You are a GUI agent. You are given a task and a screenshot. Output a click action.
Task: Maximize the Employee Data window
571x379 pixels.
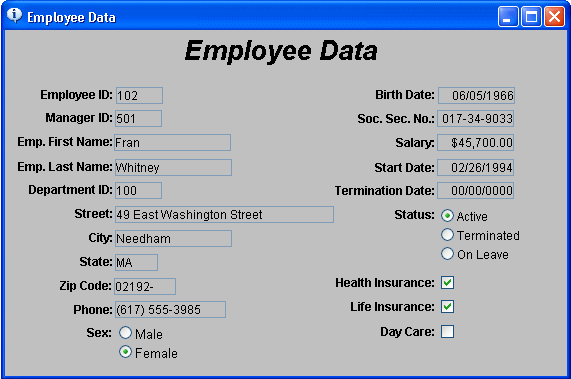531,17
